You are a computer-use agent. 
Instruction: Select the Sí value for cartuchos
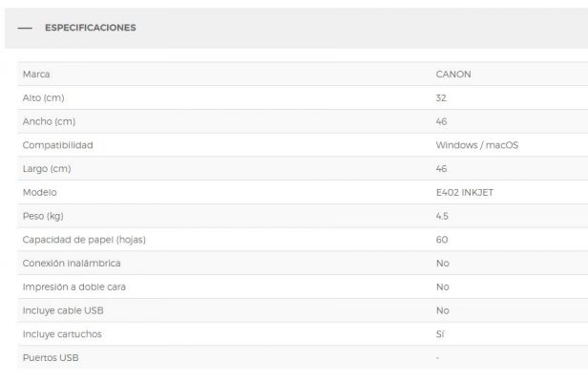[x=440, y=334]
